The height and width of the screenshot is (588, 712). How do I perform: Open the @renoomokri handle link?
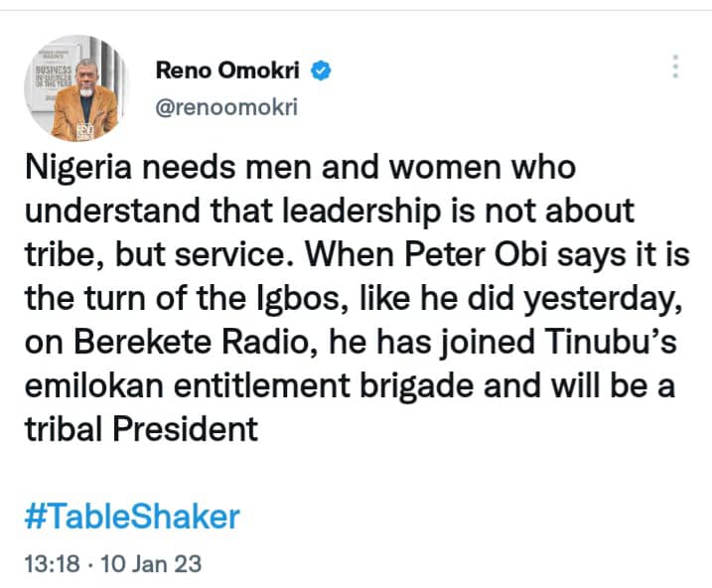coord(226,107)
